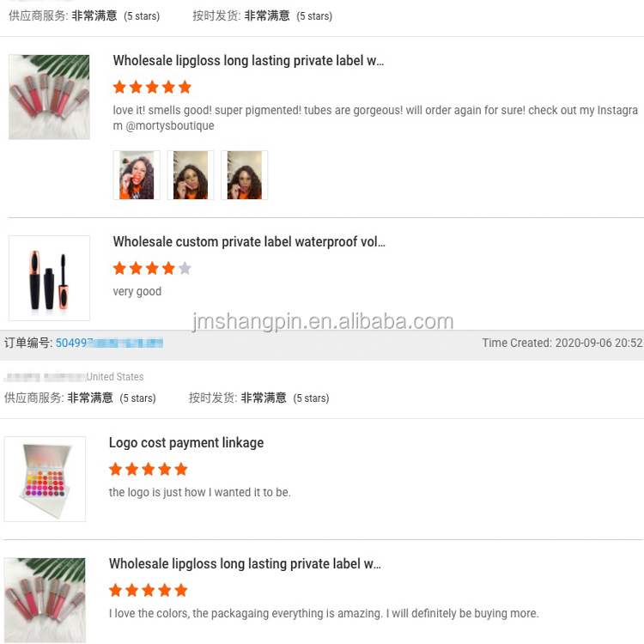Open 'Wholesale custom private label waterproof' title
Viewport: 644px width, 644px height.
(x=249, y=242)
